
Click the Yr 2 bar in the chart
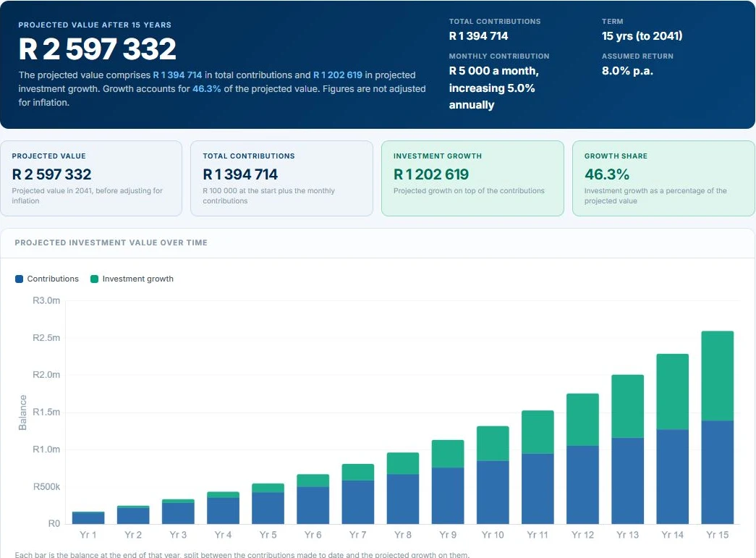(x=133, y=515)
